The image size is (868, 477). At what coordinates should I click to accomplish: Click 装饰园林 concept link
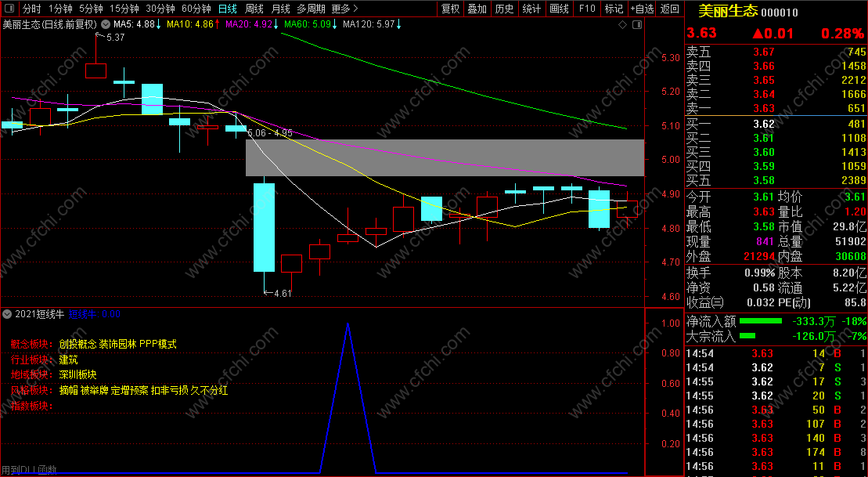point(117,344)
